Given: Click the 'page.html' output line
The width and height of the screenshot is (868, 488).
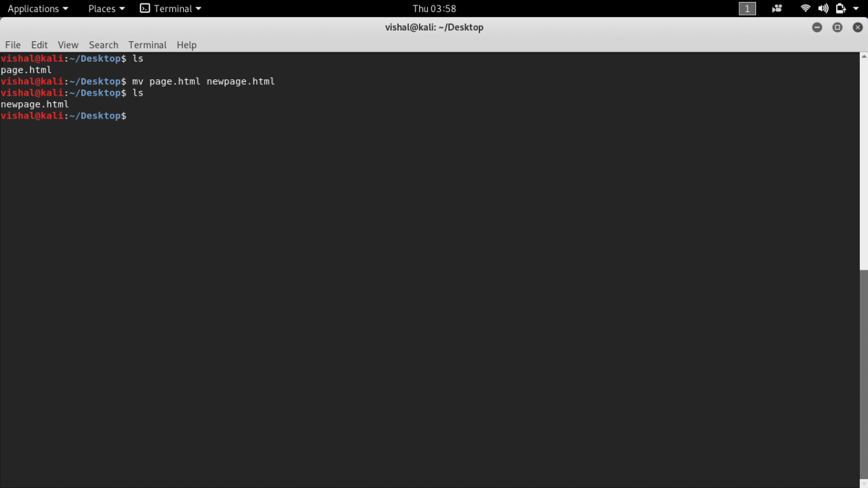Looking at the screenshot, I should [26, 70].
